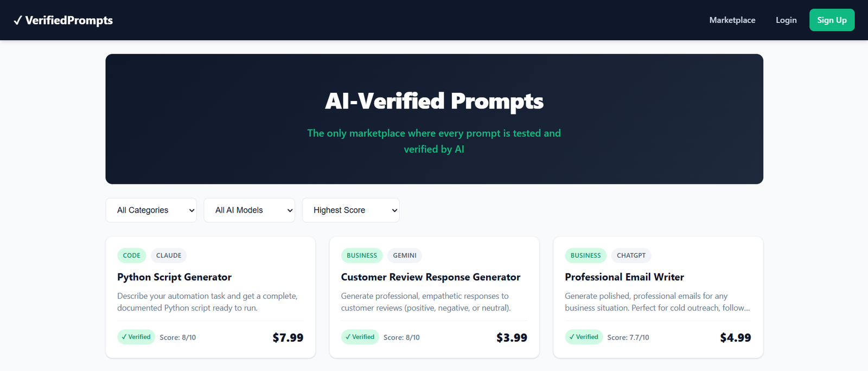Click Verified badge on Professional Email Writer

(584, 337)
